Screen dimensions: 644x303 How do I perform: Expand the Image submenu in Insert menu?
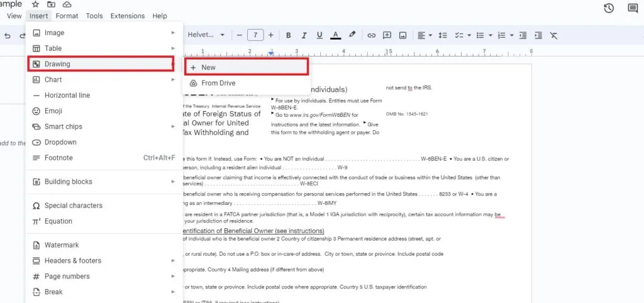pyautogui.click(x=104, y=33)
